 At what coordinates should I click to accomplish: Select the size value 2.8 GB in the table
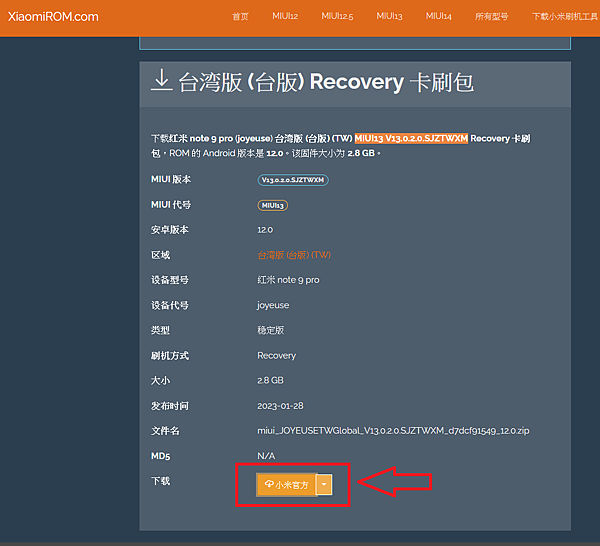270,380
